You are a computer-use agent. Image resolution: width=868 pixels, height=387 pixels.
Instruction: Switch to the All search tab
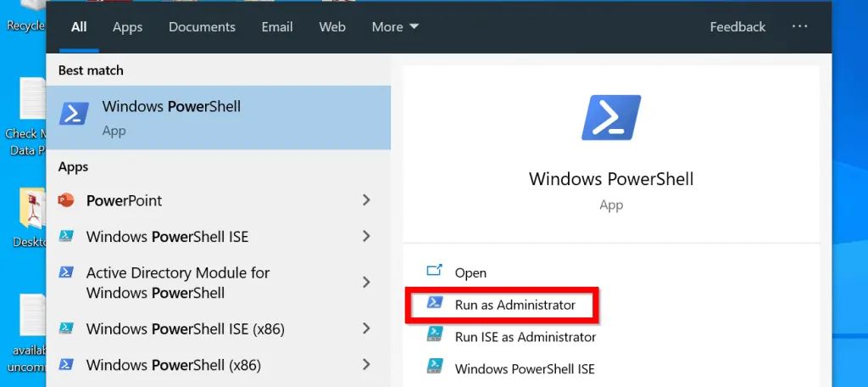coord(79,26)
